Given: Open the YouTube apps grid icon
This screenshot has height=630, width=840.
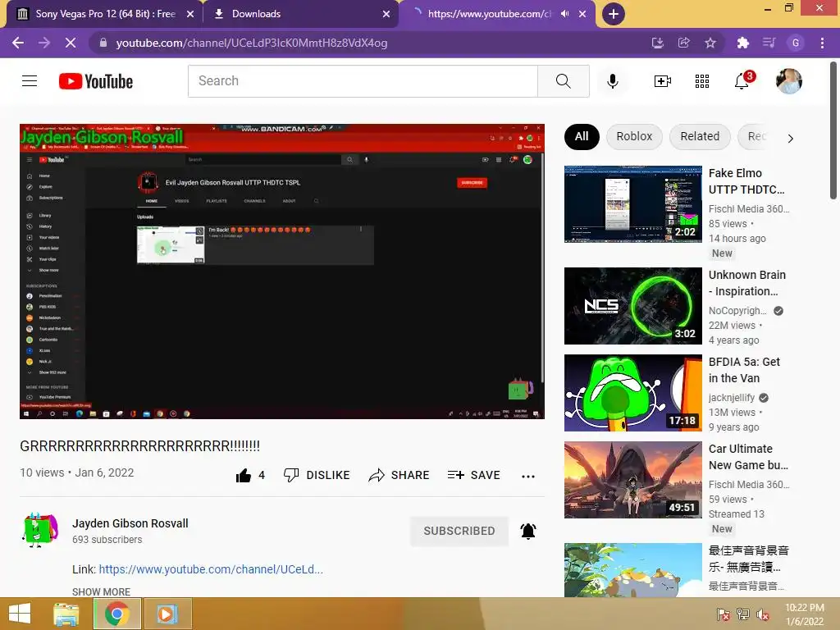Looking at the screenshot, I should point(702,81).
